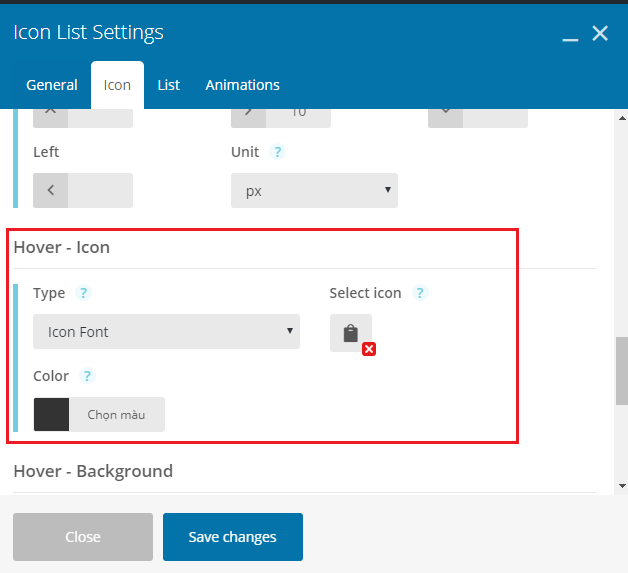This screenshot has height=573, width=628.
Task: Close the Icon List Settings dialog with the X
Action: (600, 33)
